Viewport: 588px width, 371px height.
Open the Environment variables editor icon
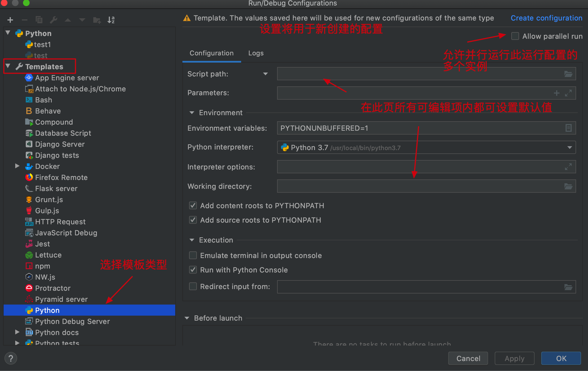pyautogui.click(x=568, y=128)
